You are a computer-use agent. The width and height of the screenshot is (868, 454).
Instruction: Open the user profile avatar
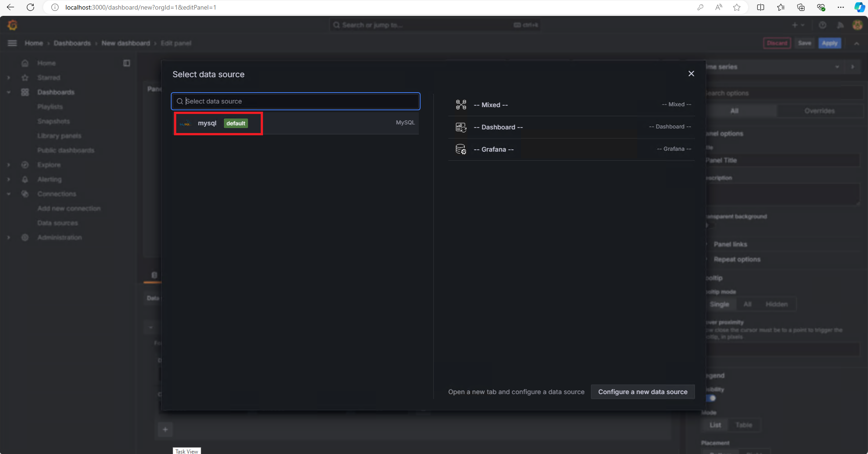(858, 25)
